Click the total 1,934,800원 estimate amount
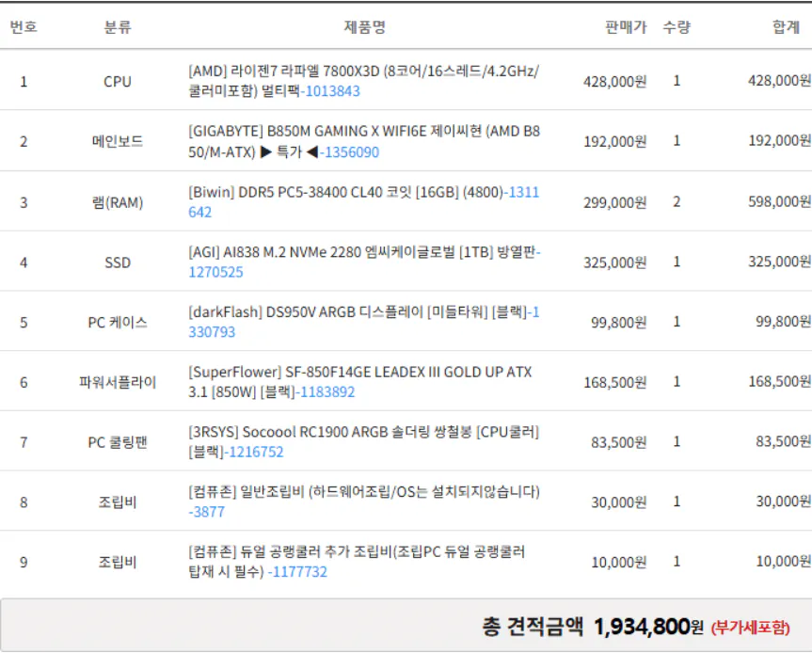 [x=648, y=627]
